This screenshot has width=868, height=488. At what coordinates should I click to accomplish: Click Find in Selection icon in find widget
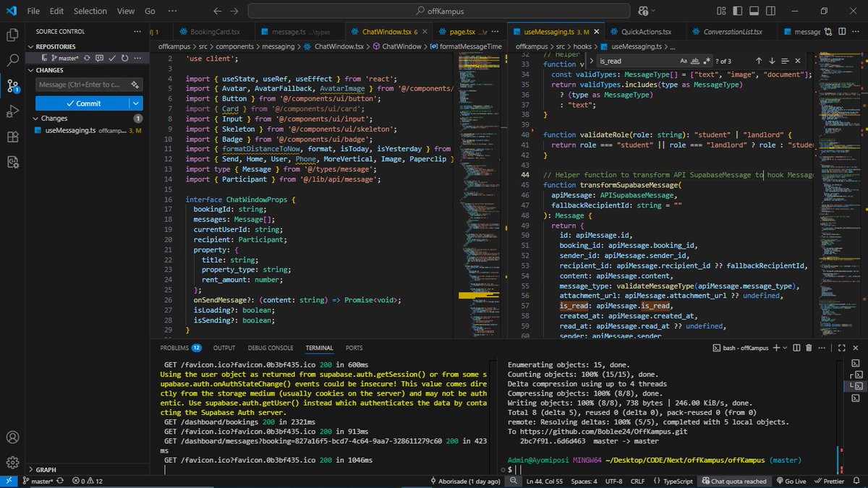click(785, 61)
